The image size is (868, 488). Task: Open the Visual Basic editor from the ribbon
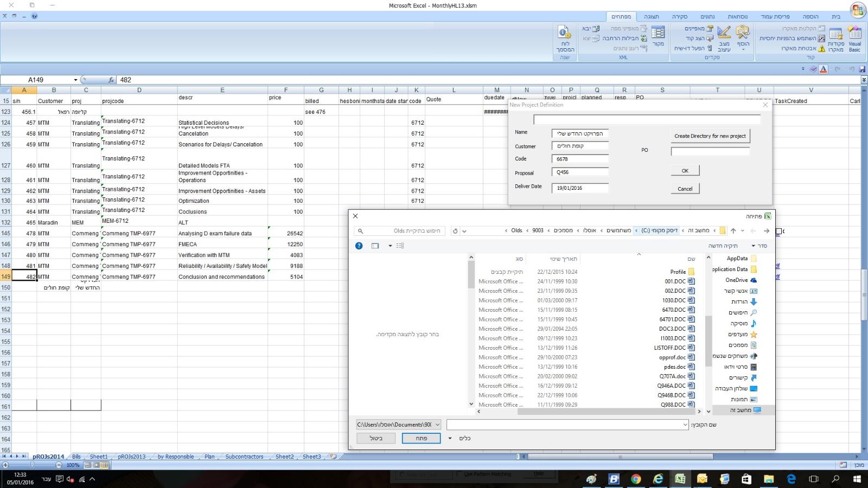click(x=854, y=38)
